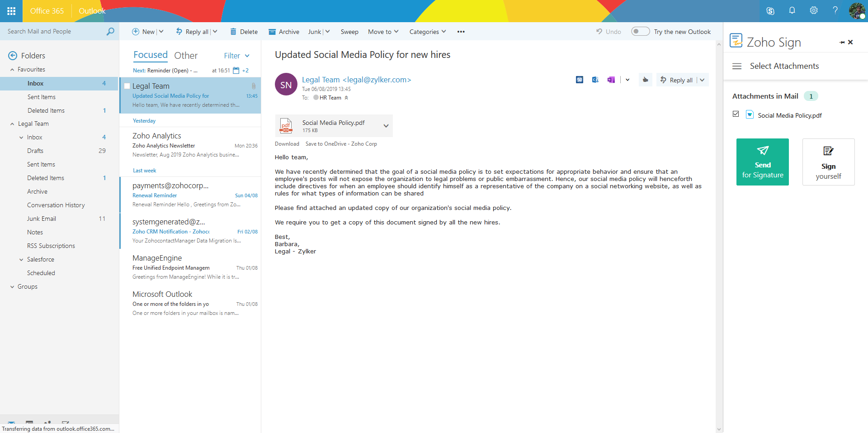
Task: Open the help question mark icon
Action: point(835,10)
